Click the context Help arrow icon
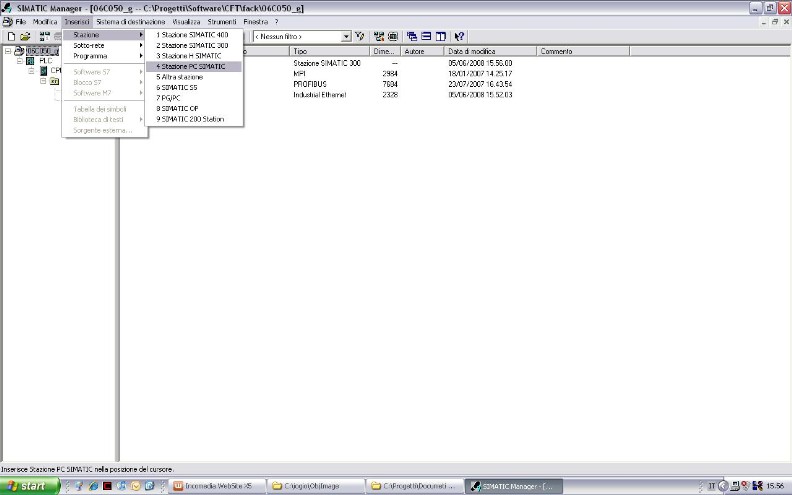 459,36
